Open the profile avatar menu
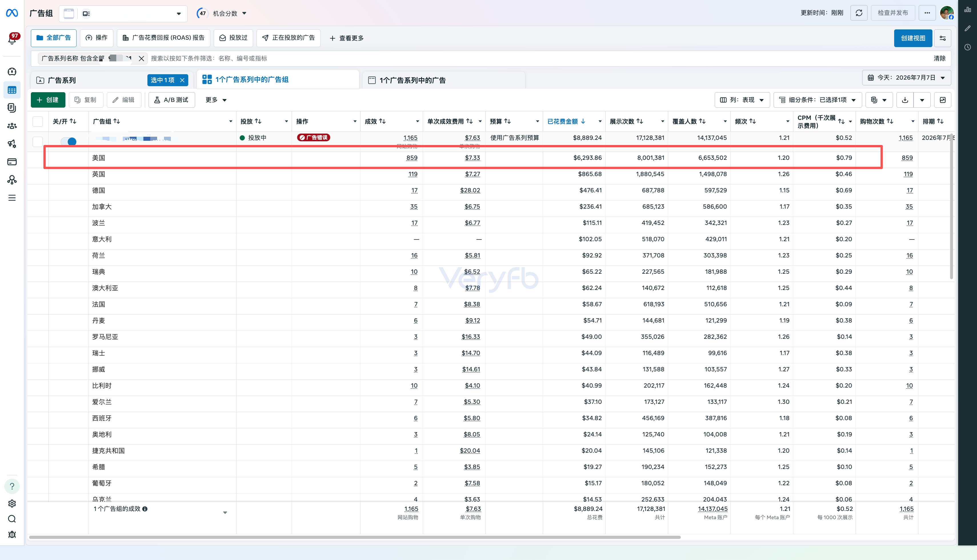 (947, 13)
